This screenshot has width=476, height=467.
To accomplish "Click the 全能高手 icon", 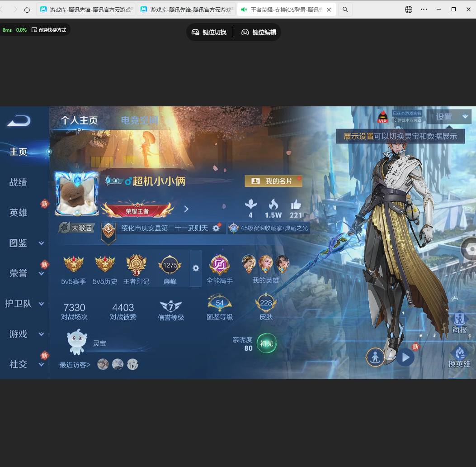I will tap(220, 265).
